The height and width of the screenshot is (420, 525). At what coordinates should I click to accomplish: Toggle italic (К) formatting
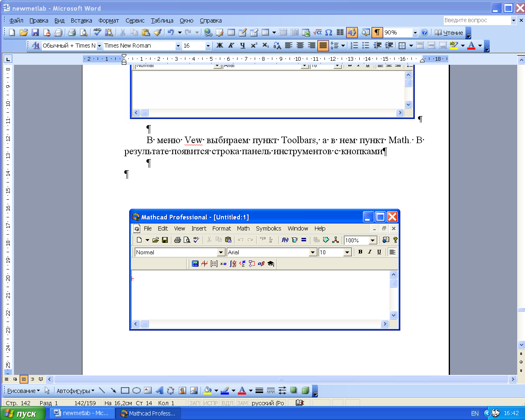click(x=231, y=46)
